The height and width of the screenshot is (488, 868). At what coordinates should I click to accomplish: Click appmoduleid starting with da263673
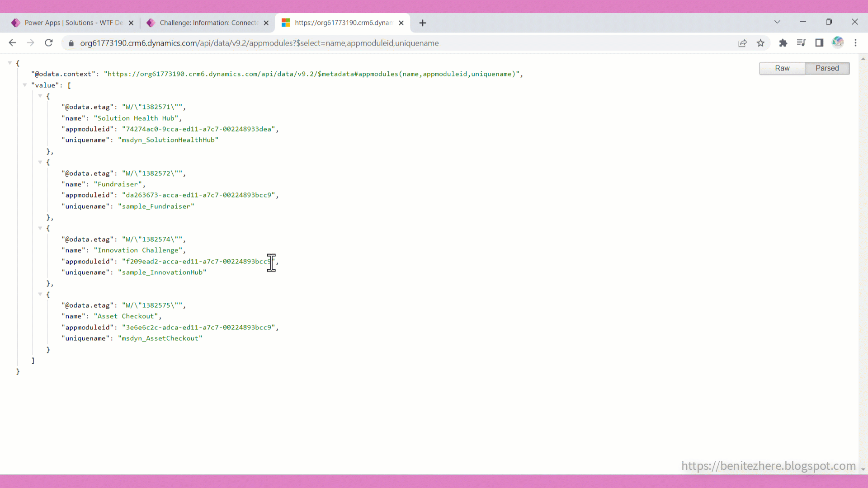click(x=198, y=195)
